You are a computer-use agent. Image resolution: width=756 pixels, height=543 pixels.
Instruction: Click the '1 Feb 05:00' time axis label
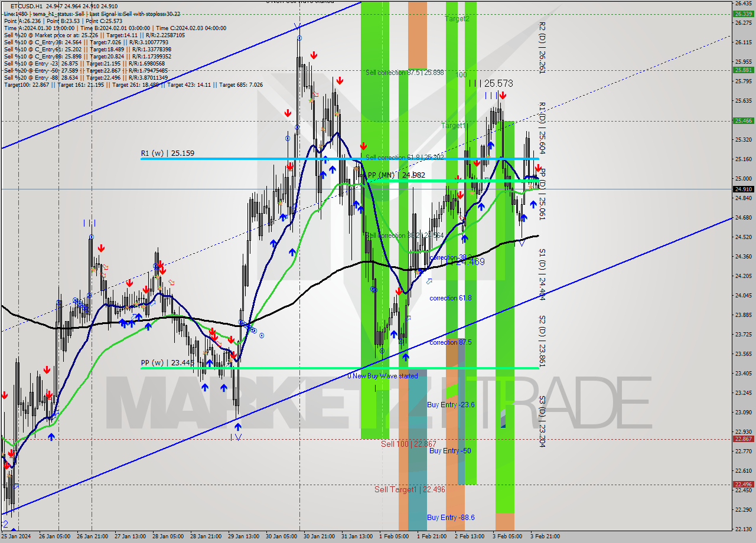click(x=393, y=537)
